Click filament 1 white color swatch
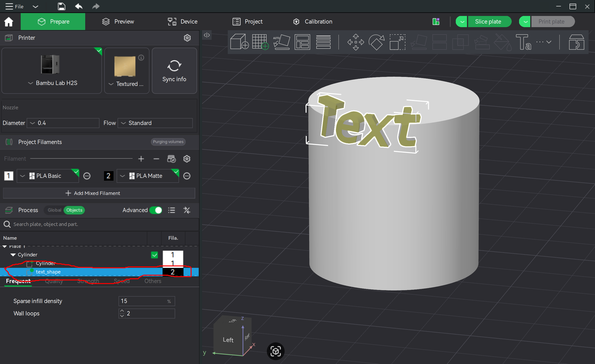Screen dimensions: 595x364 (9, 176)
